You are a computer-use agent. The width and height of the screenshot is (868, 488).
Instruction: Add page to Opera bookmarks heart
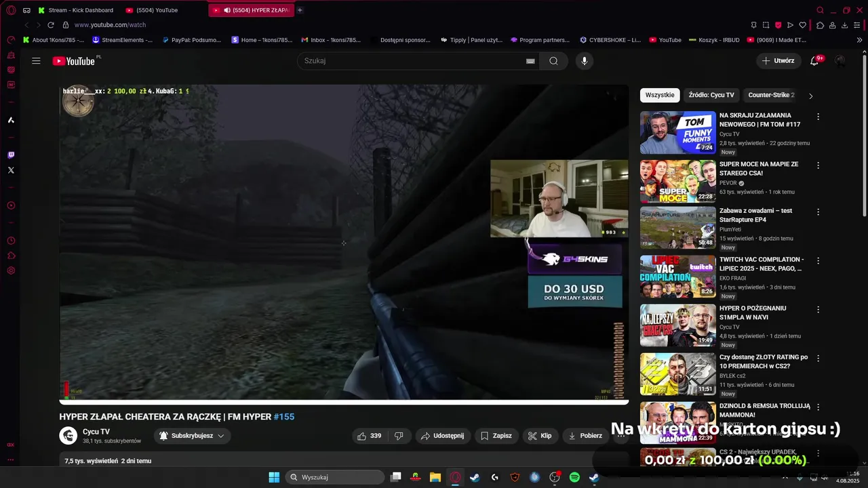[x=802, y=25]
